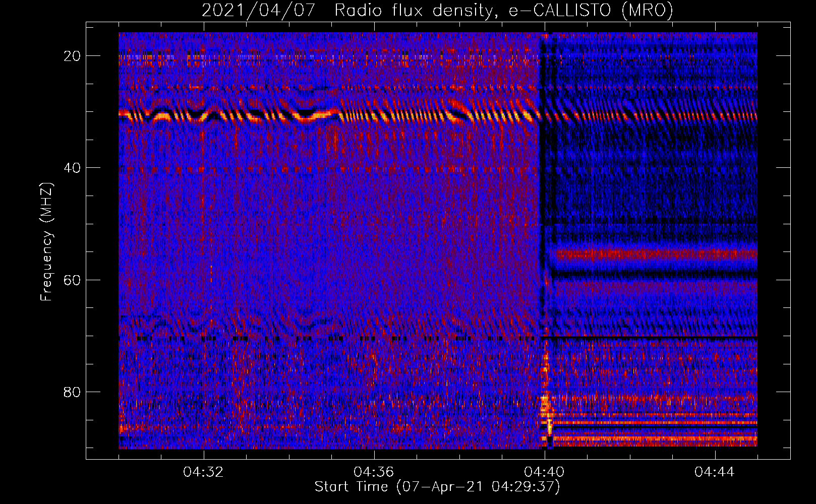Click the 04:44 time tick label
Image resolution: width=816 pixels, height=504 pixels.
715,472
